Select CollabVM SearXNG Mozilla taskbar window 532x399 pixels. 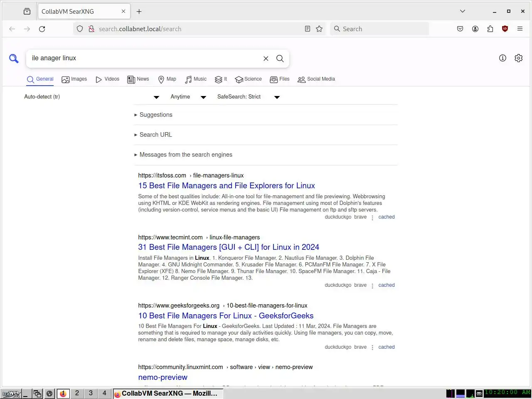click(167, 394)
